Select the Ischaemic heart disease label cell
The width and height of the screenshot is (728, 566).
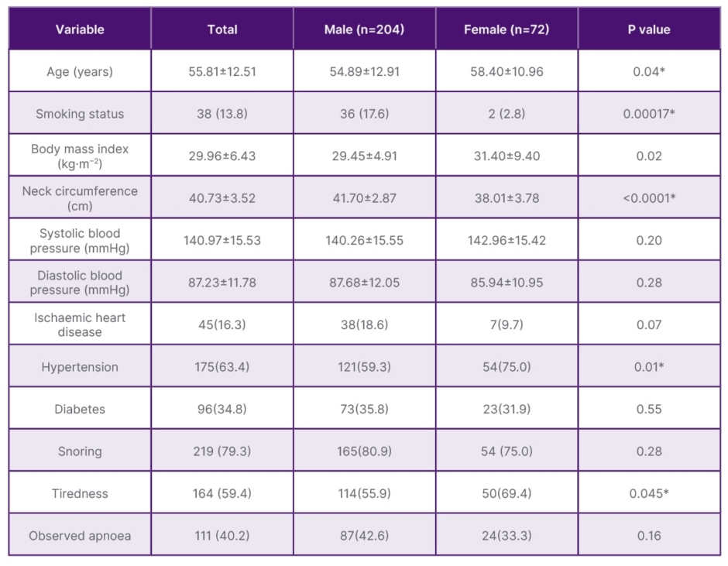[80, 324]
